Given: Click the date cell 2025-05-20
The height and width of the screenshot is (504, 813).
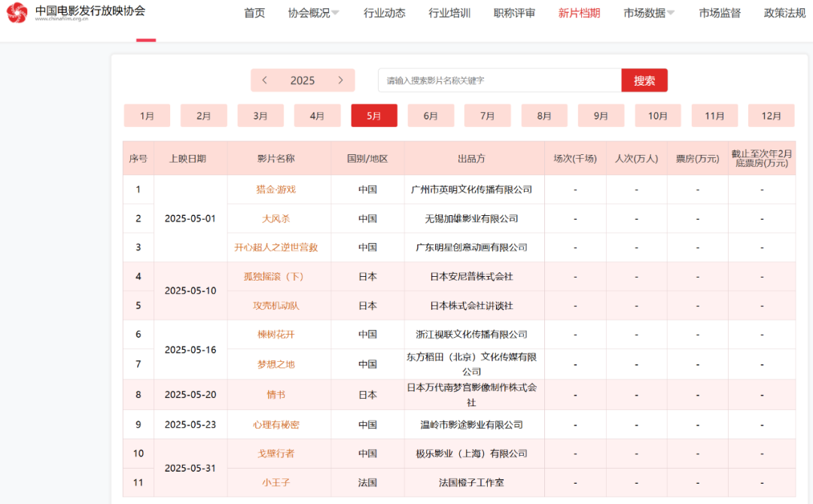Looking at the screenshot, I should tap(190, 395).
